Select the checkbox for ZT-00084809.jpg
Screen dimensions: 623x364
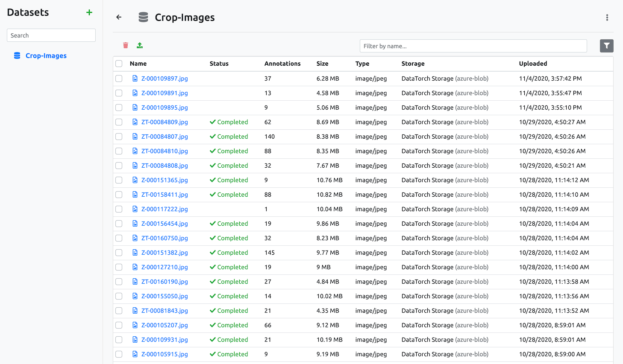click(x=118, y=122)
